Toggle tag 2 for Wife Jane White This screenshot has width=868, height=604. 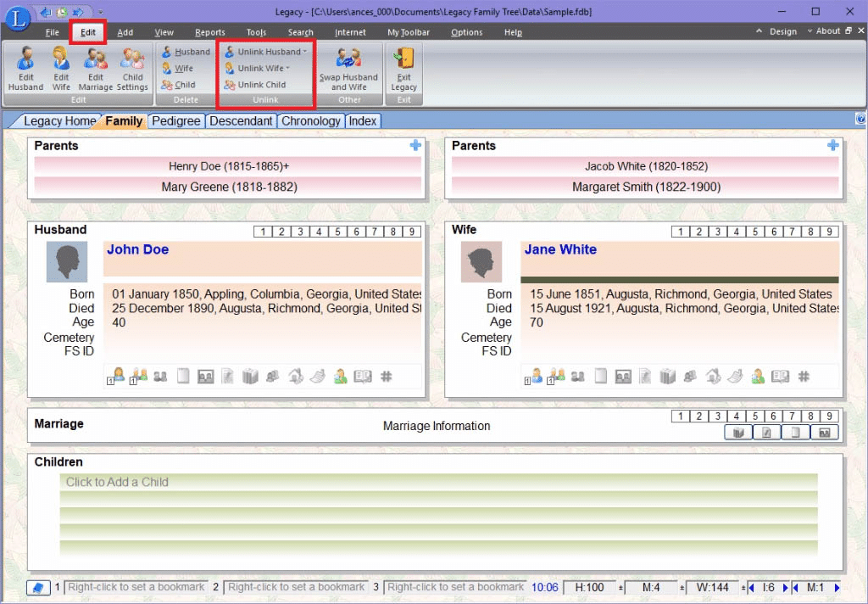click(x=699, y=232)
